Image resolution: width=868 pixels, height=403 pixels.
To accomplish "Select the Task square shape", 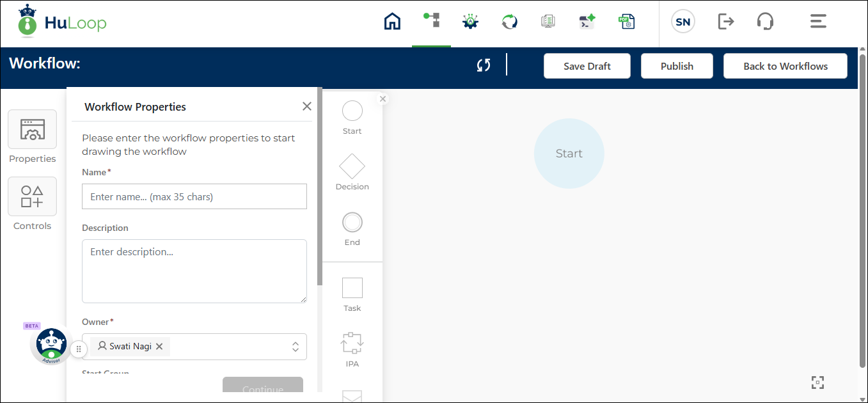I will (x=352, y=288).
